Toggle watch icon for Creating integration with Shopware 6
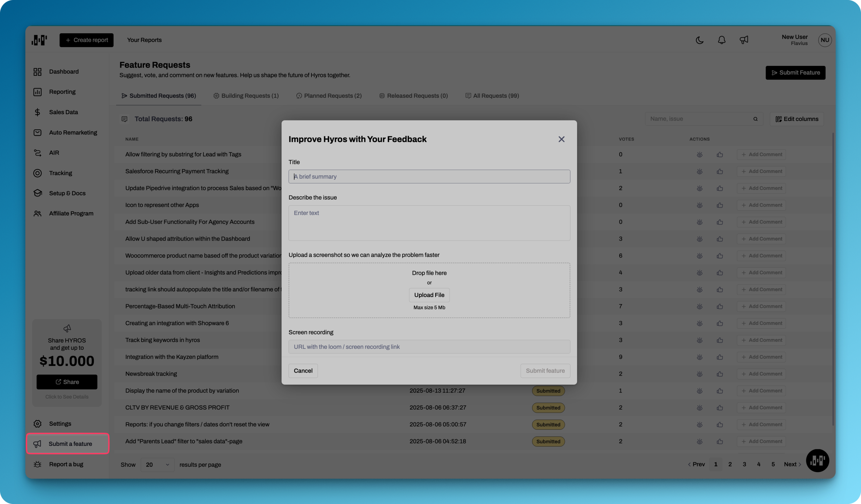 [x=699, y=323]
